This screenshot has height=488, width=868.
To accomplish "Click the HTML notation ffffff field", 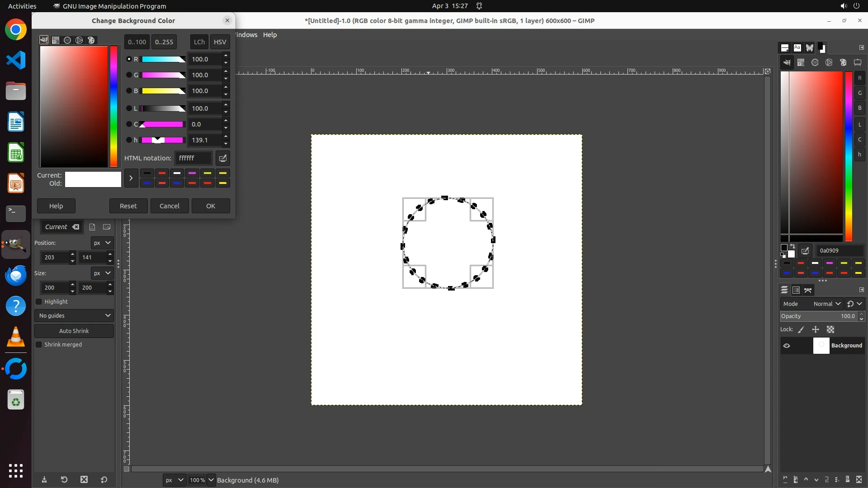I will tap(193, 158).
